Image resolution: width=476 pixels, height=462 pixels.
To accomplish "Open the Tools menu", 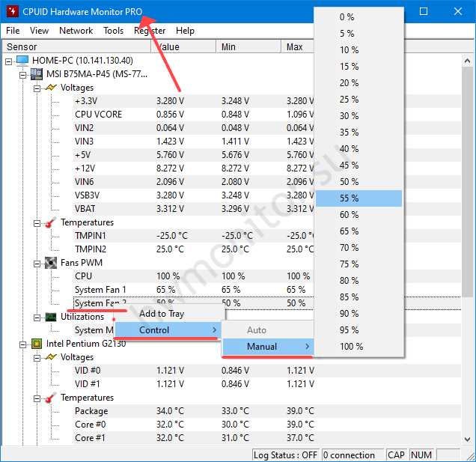I will pyautogui.click(x=113, y=31).
